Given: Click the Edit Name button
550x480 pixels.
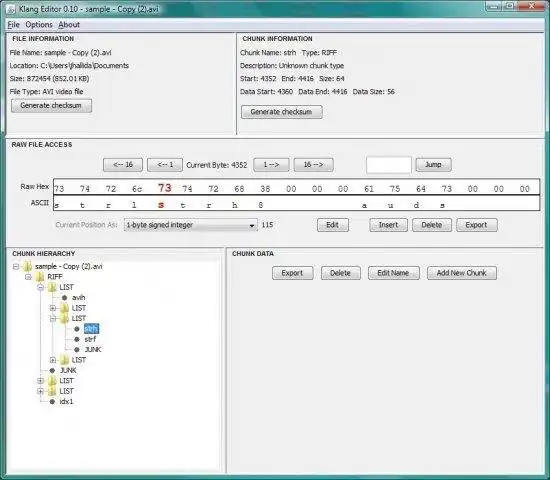Looking at the screenshot, I should pos(393,273).
